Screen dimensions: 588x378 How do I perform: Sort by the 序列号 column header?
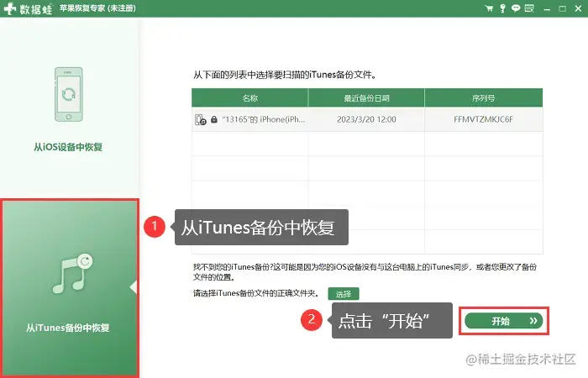click(483, 98)
